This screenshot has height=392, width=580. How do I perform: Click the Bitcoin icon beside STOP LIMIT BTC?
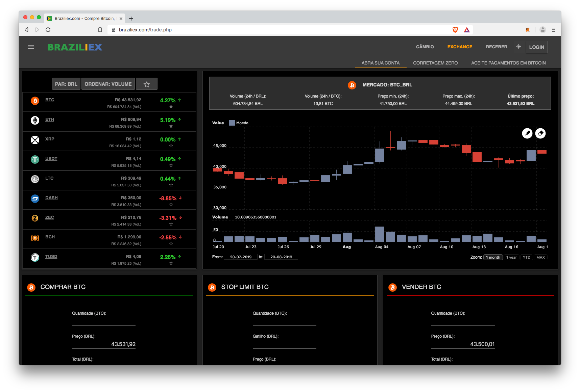212,287
